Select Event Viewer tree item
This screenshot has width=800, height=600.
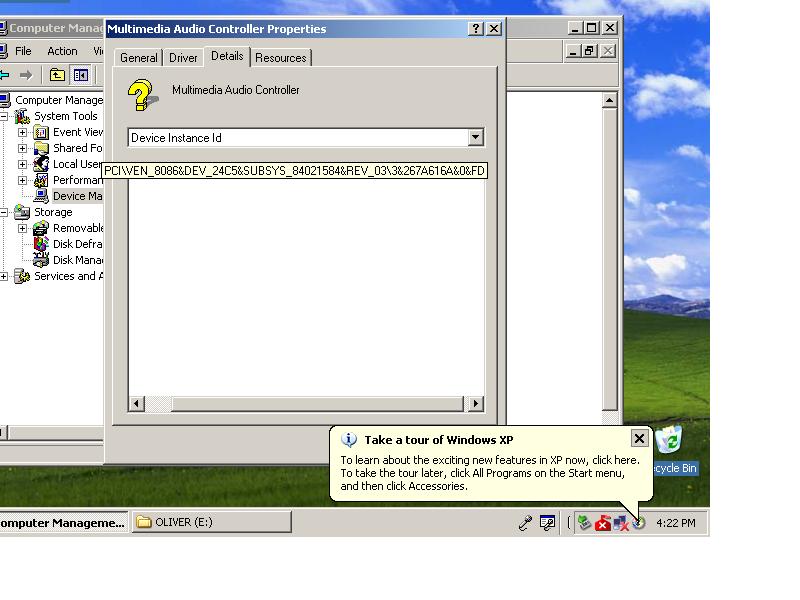(78, 132)
